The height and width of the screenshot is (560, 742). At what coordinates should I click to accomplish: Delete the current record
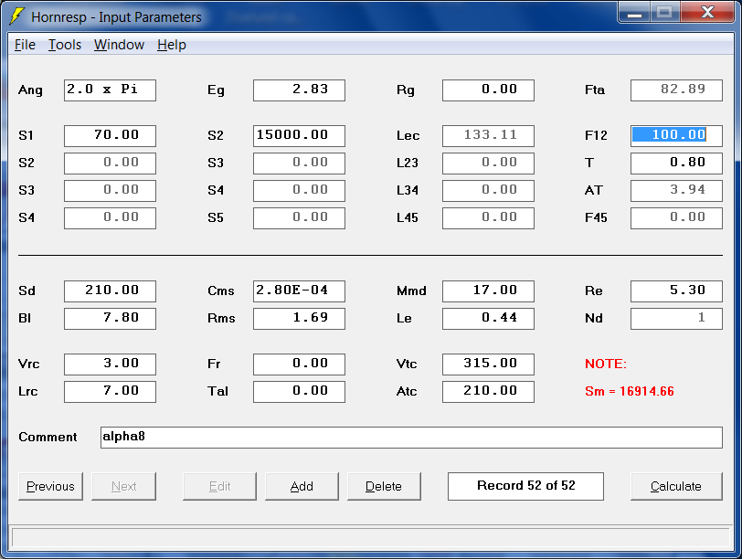(x=384, y=486)
